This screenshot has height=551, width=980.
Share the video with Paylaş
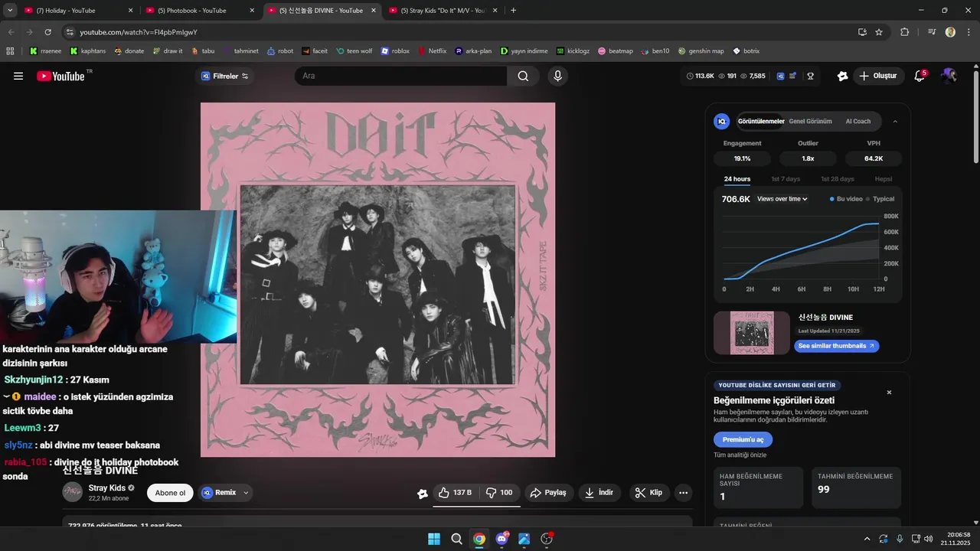[x=548, y=493]
